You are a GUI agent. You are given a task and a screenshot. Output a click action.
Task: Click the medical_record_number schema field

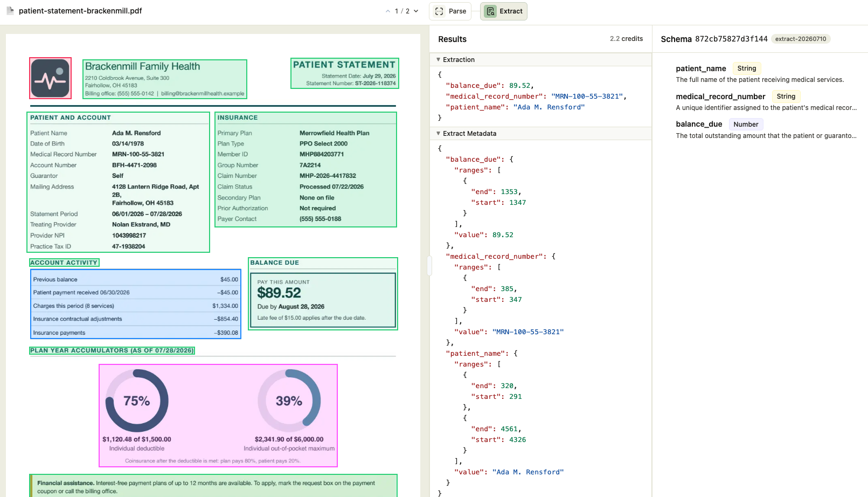point(720,96)
